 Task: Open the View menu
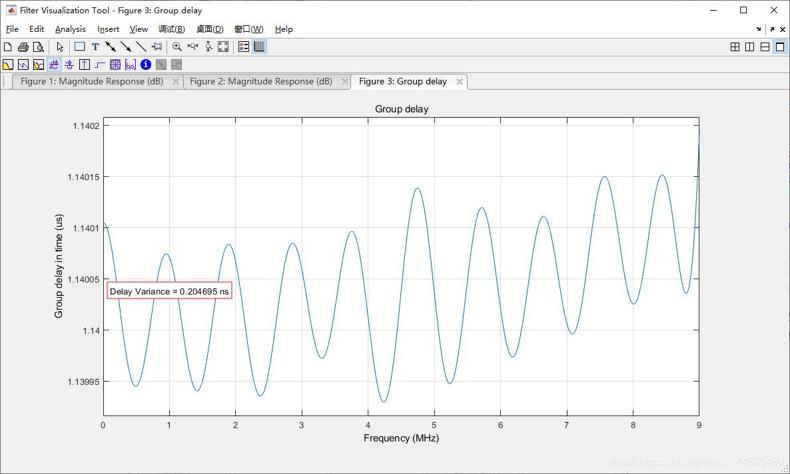(139, 29)
